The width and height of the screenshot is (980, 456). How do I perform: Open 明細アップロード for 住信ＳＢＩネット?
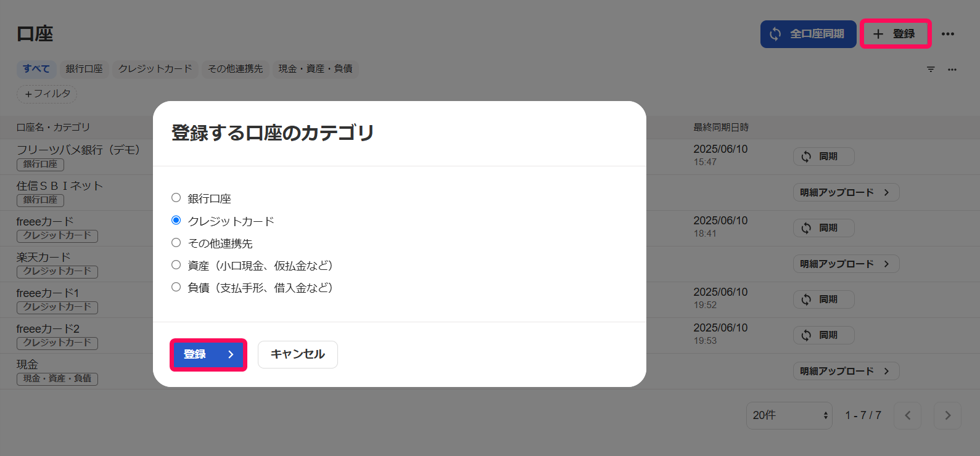tap(846, 192)
